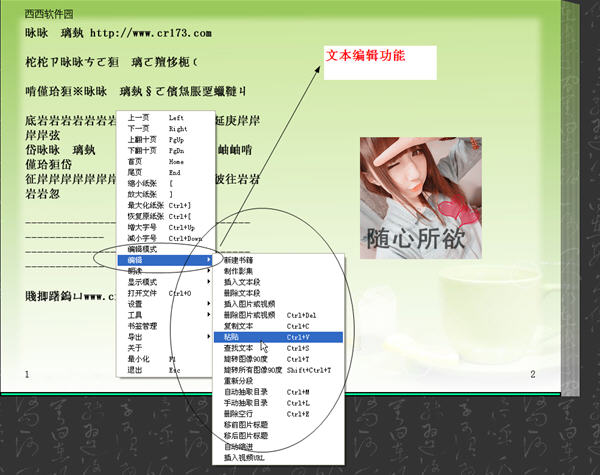Expand the 设置 submenu
This screenshot has width=600, height=475.
coord(165,304)
